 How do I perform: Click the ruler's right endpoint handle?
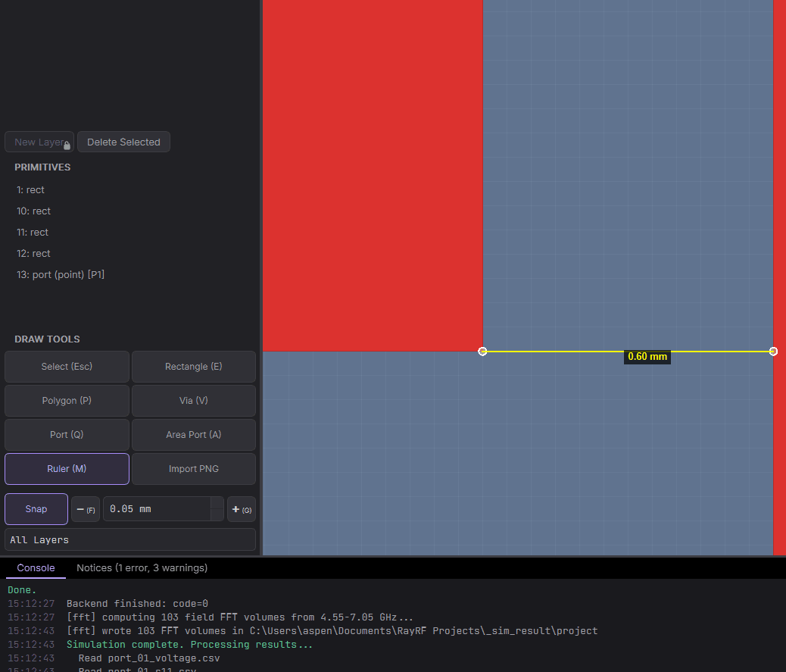click(x=773, y=352)
